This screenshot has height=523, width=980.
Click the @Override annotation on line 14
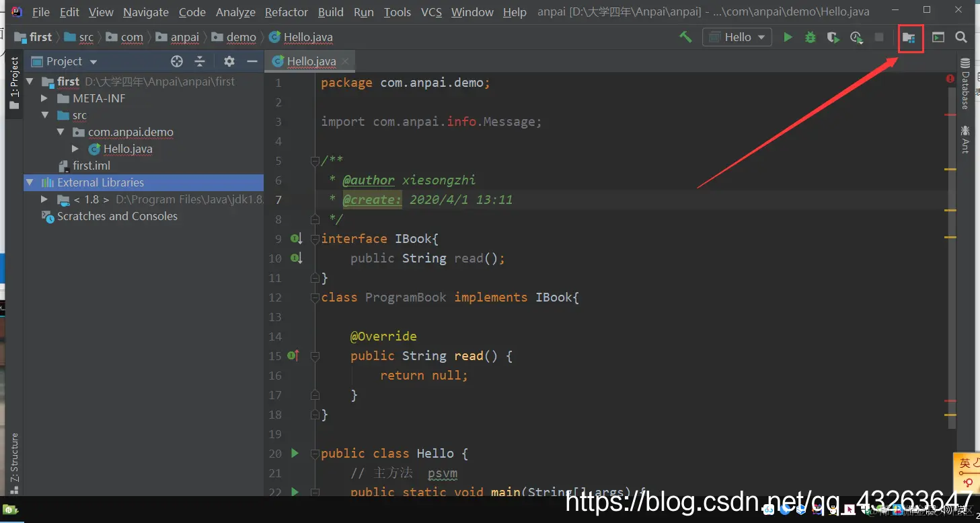pyautogui.click(x=383, y=336)
